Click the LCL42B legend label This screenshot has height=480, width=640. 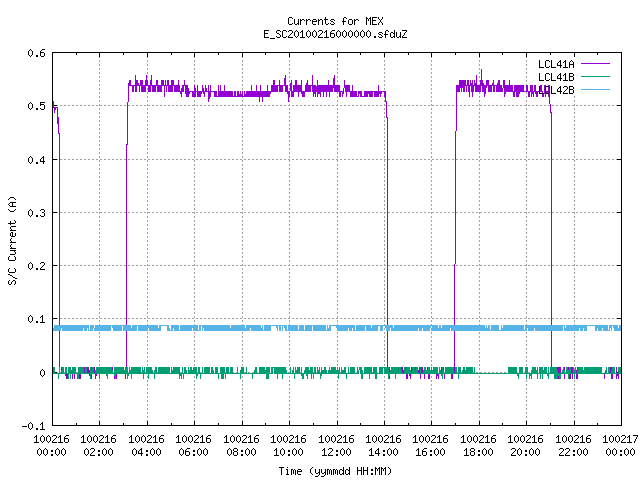click(x=556, y=90)
